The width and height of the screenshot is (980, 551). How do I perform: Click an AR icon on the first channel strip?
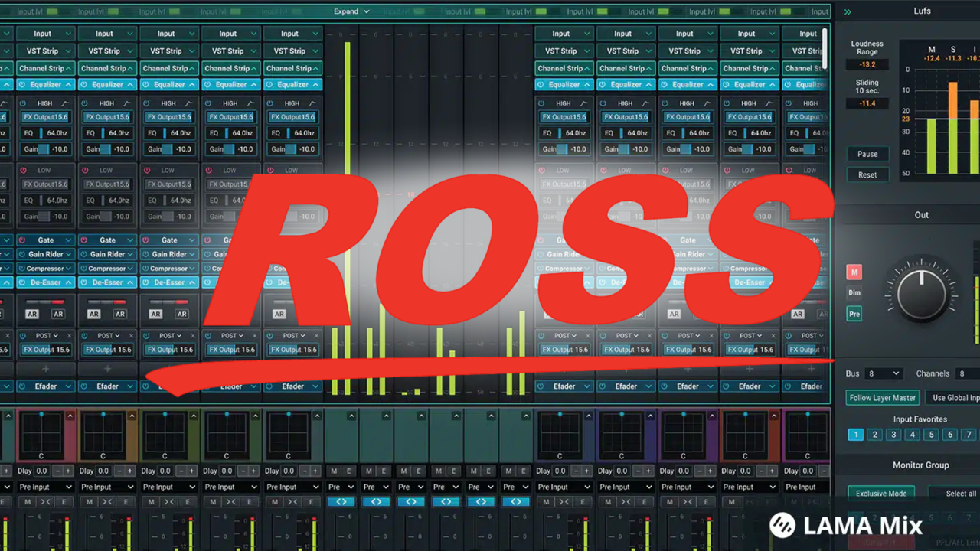[31, 314]
